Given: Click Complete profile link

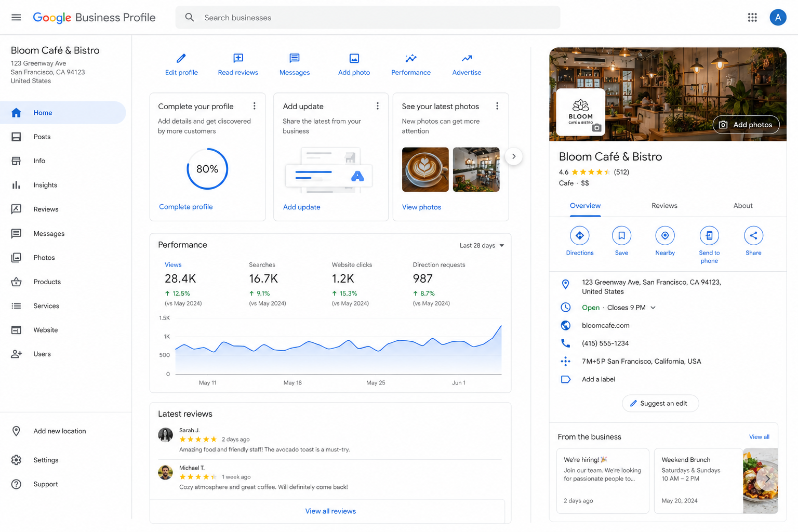Looking at the screenshot, I should pyautogui.click(x=186, y=207).
